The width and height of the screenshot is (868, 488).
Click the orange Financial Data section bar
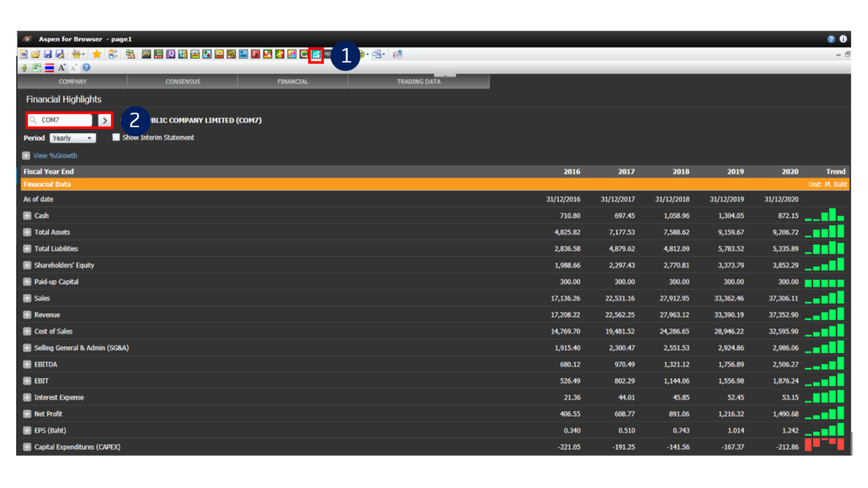[435, 184]
